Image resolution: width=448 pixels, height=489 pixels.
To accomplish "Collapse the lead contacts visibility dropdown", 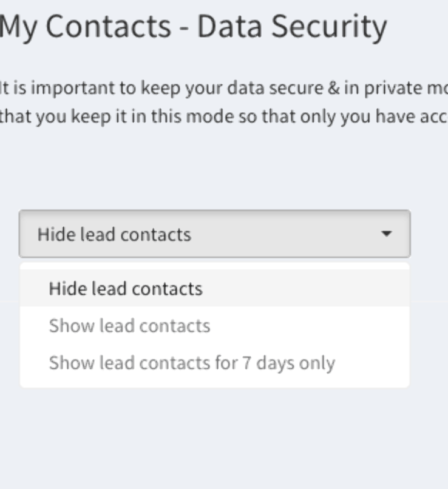I will (x=215, y=234).
